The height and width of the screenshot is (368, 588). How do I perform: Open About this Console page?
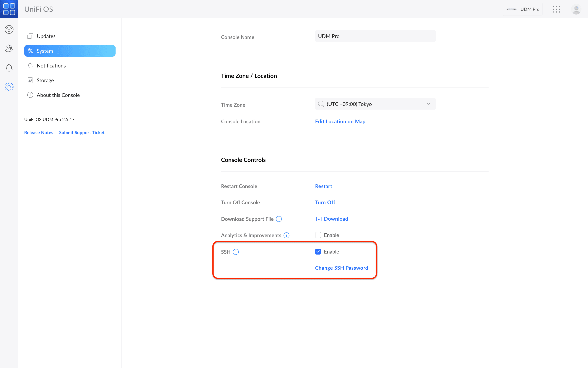(x=70, y=95)
